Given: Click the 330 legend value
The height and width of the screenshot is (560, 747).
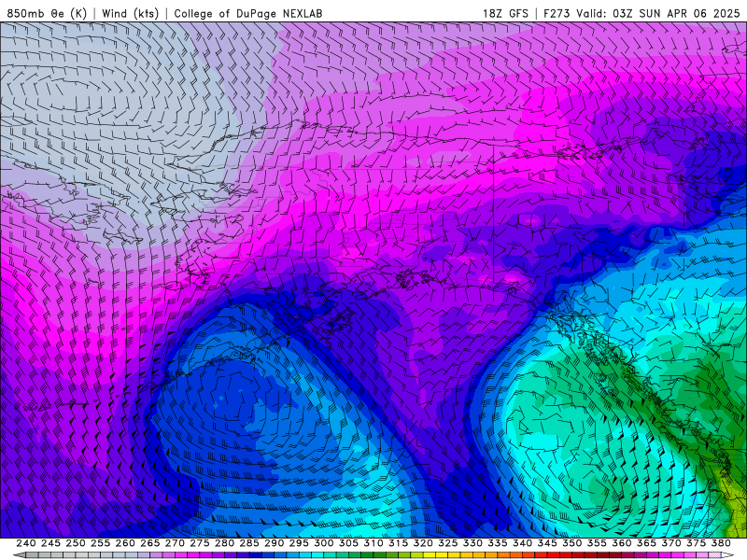Looking at the screenshot, I should point(472,543).
